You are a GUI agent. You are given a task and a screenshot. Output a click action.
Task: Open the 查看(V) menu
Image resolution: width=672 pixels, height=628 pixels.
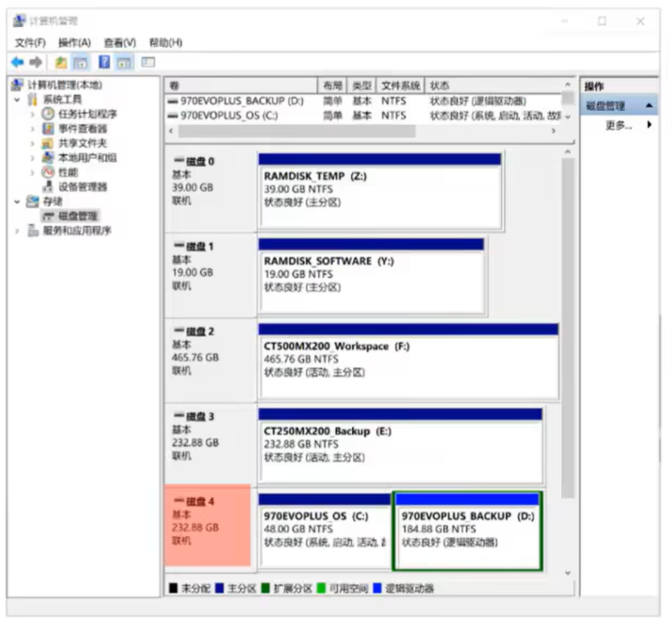(120, 42)
